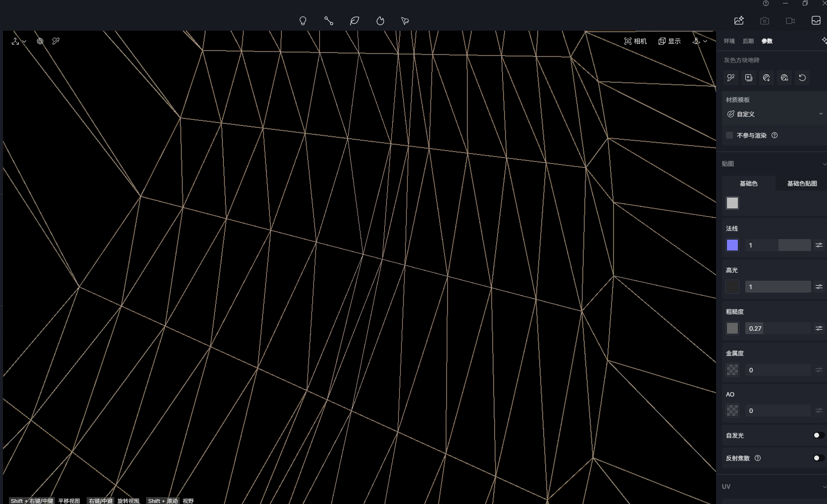Reset material with the undo arrow icon
This screenshot has width=827, height=504.
(x=802, y=78)
